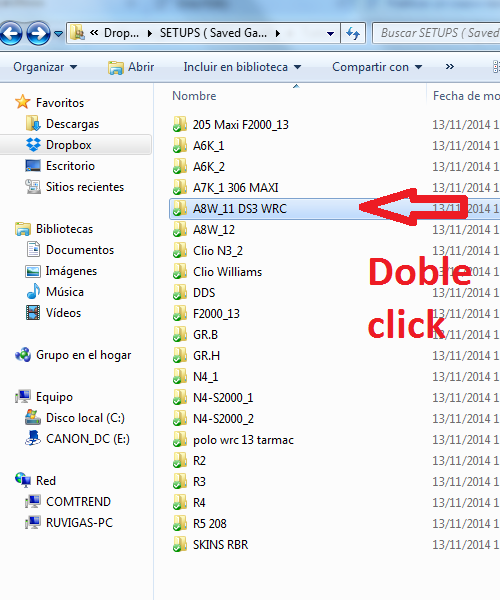The width and height of the screenshot is (500, 600).
Task: Click Vídeos filmstrip icon
Action: coord(33,313)
